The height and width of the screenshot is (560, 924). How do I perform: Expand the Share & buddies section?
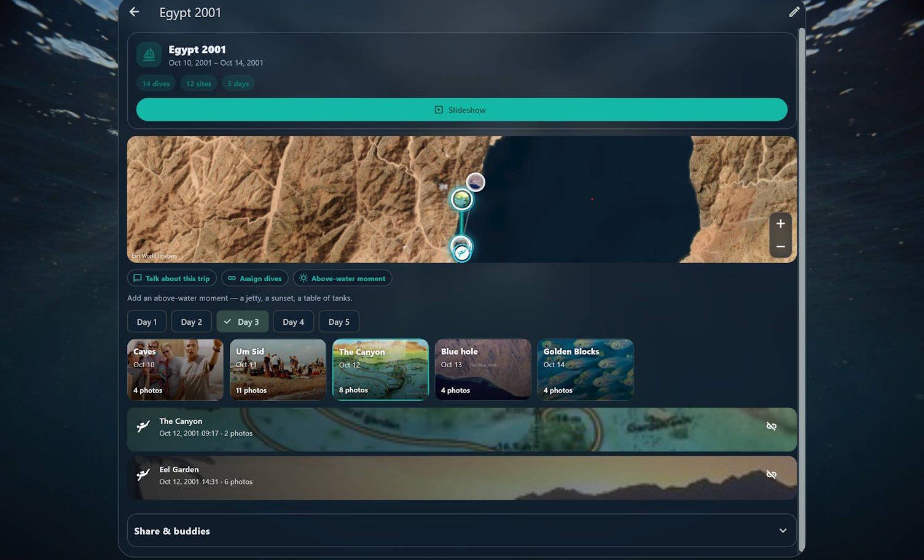coord(461,531)
